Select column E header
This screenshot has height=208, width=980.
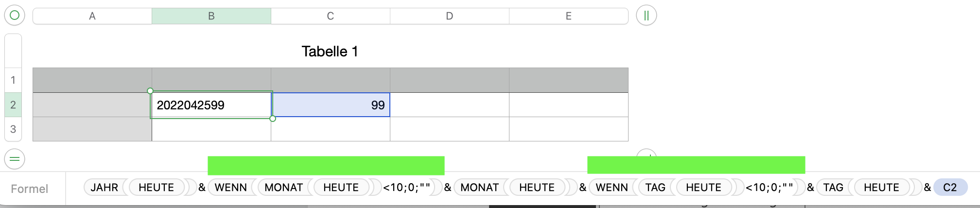[569, 16]
